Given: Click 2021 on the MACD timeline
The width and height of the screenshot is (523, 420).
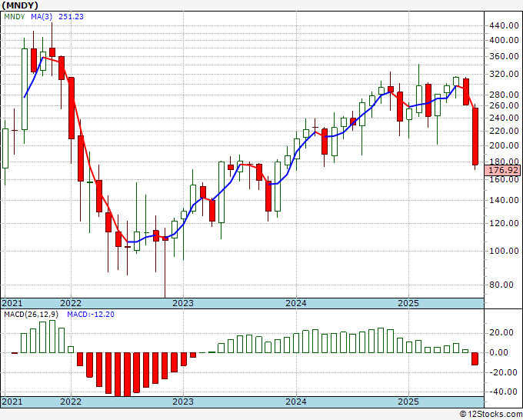Looking at the screenshot, I should tap(12, 402).
